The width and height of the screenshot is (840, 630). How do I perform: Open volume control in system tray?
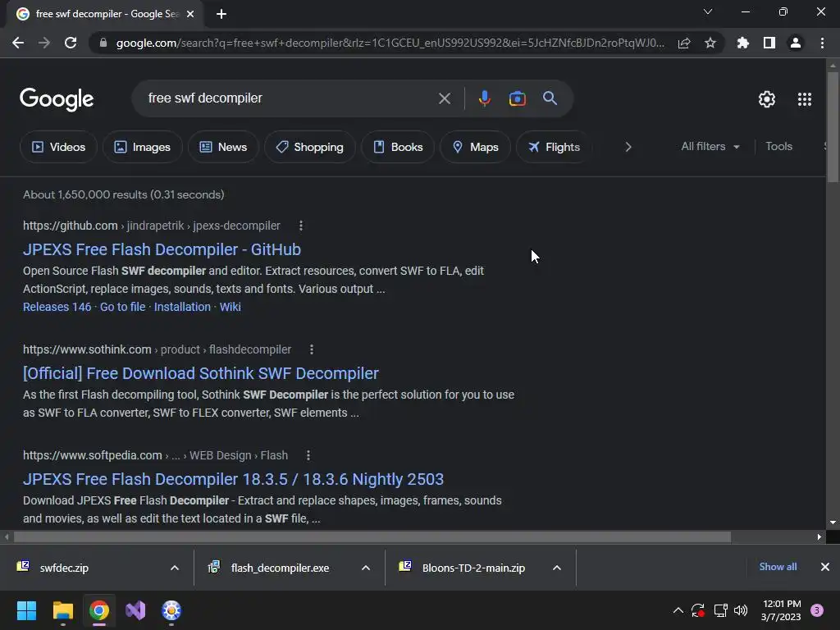(x=741, y=610)
